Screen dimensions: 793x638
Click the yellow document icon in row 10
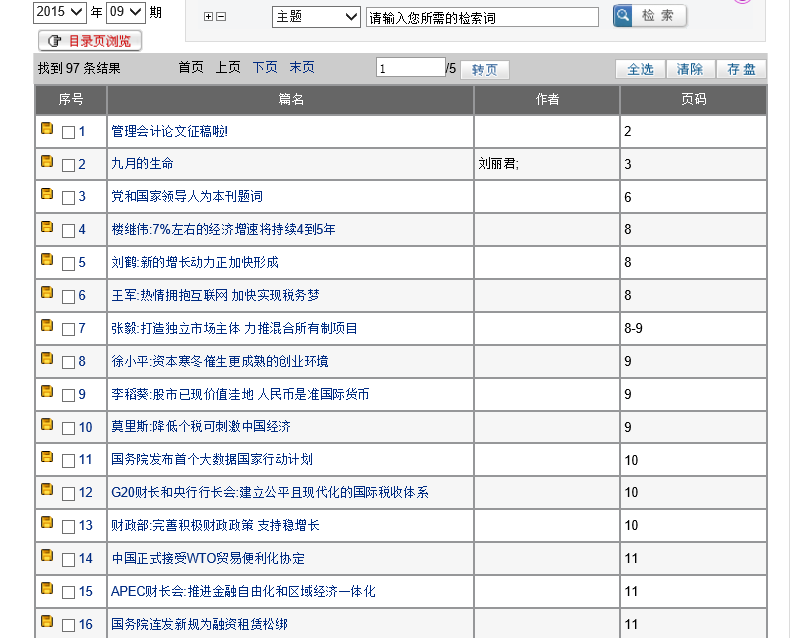[47, 424]
